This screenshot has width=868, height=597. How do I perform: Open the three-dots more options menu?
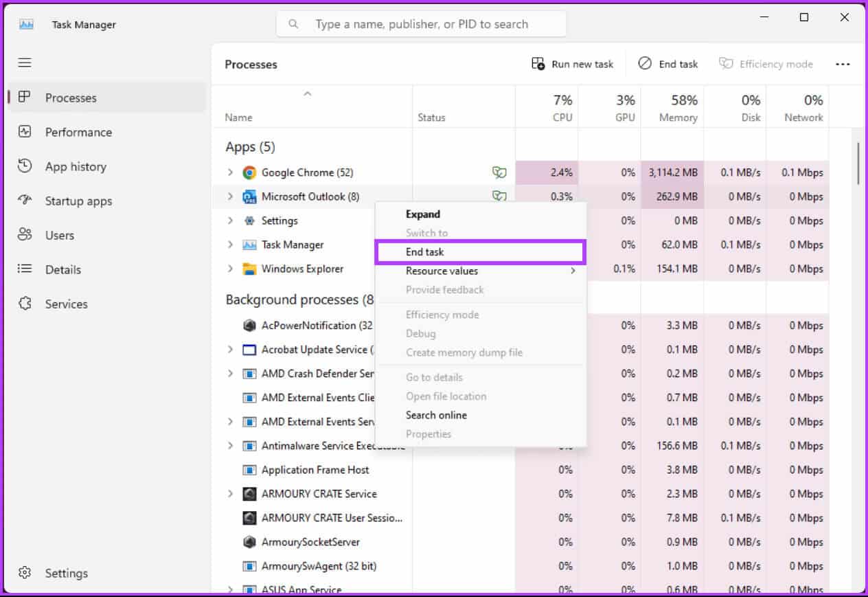(843, 64)
